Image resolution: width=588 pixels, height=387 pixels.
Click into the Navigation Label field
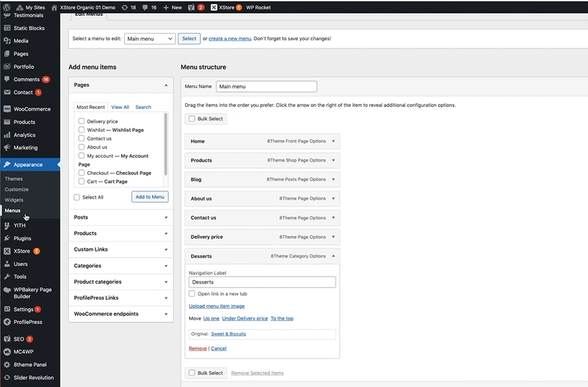point(262,282)
